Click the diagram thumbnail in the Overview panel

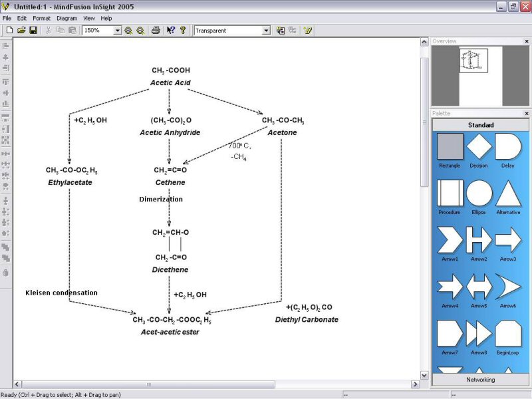coord(474,61)
